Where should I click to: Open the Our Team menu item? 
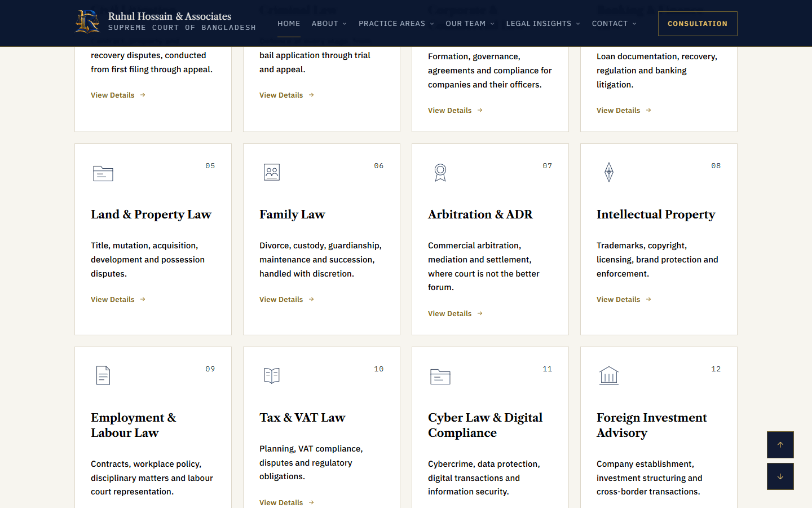[465, 23]
